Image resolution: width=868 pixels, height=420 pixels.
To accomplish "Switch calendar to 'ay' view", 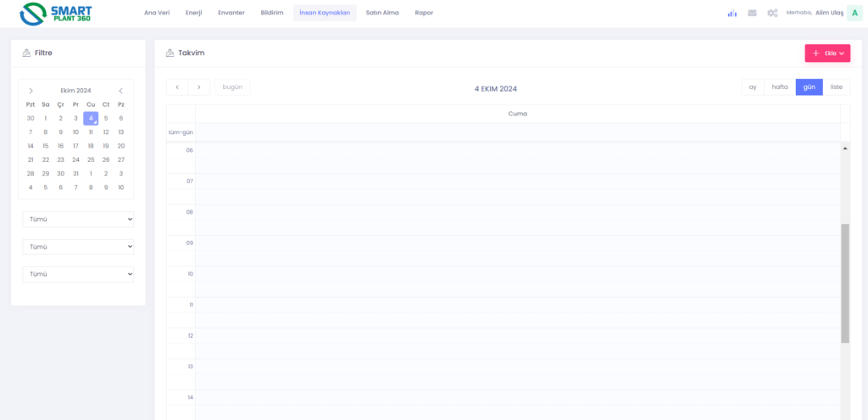I will [752, 87].
